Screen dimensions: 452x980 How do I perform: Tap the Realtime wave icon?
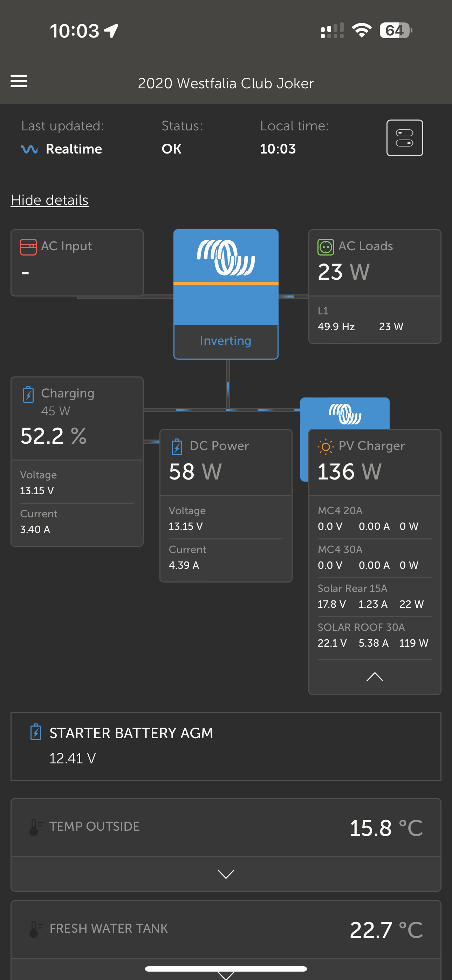click(29, 149)
